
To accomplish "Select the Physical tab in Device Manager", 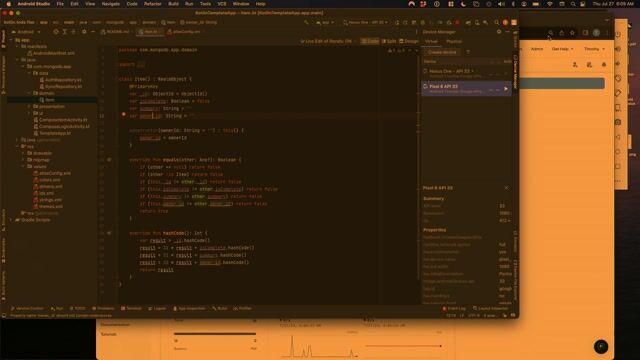I will pyautogui.click(x=454, y=41).
